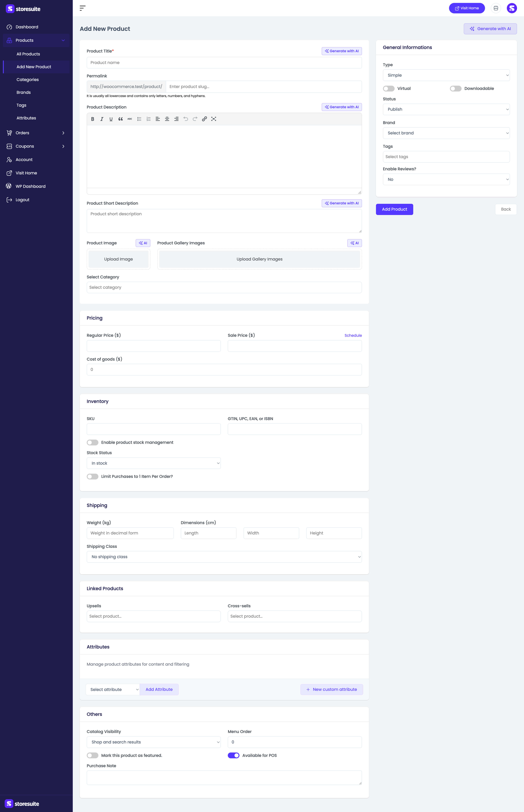524x812 pixels.
Task: Open the product Type dropdown
Action: [446, 75]
